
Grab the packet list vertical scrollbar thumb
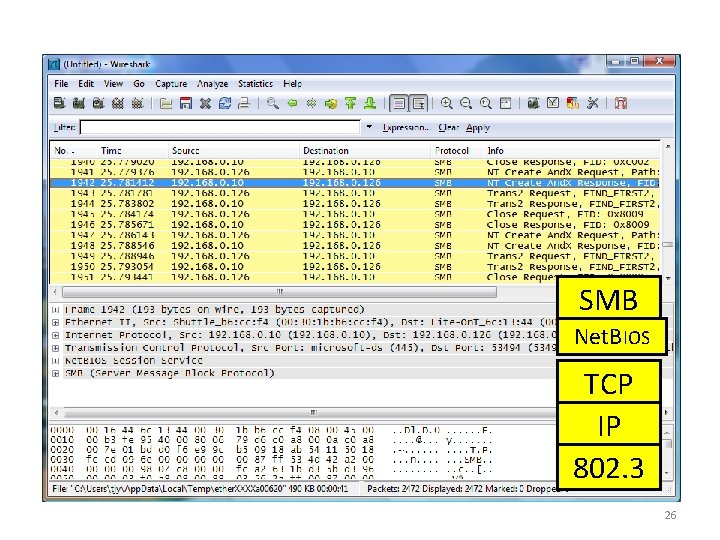tap(668, 245)
